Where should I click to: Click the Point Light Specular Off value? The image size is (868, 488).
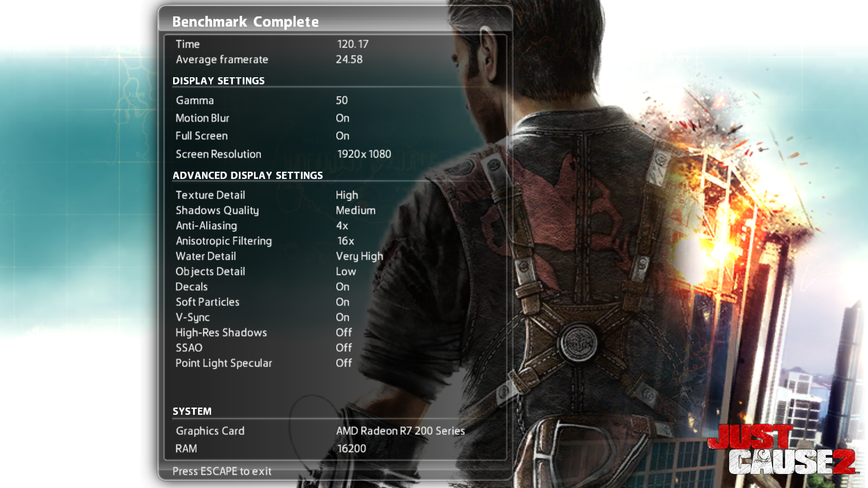(x=344, y=363)
